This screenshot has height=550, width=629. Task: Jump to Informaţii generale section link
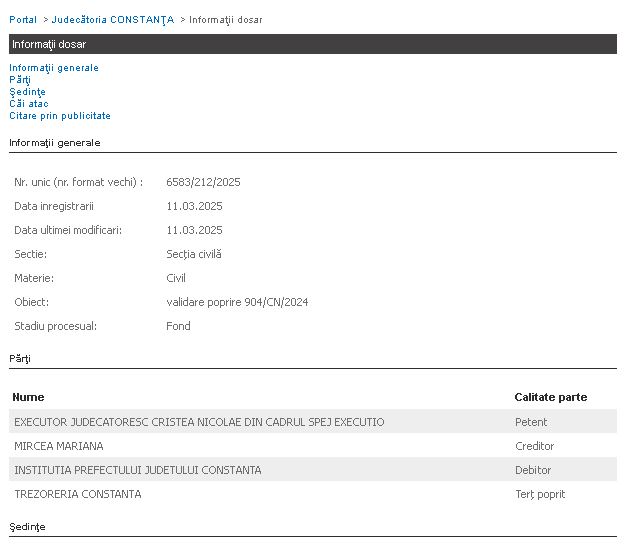pos(54,68)
